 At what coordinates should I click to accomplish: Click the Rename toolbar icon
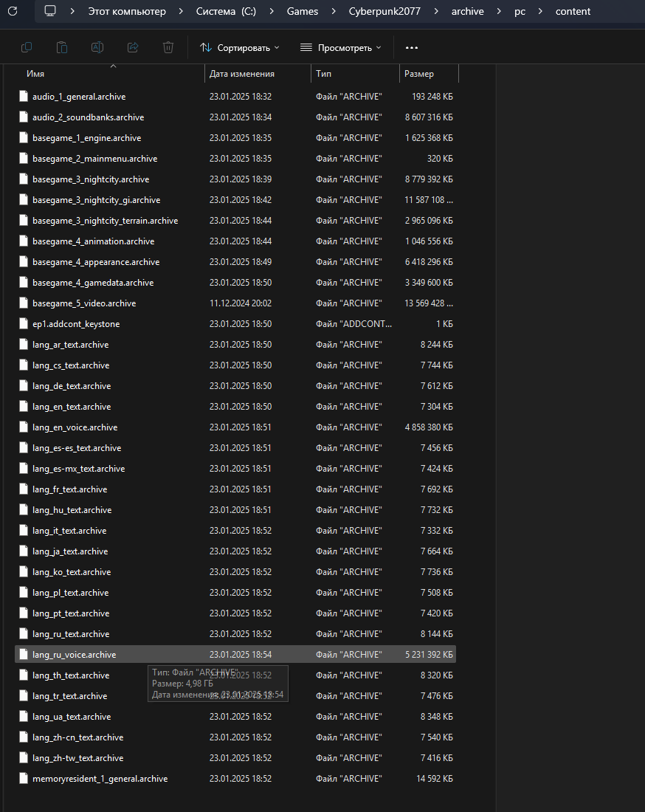(x=97, y=48)
